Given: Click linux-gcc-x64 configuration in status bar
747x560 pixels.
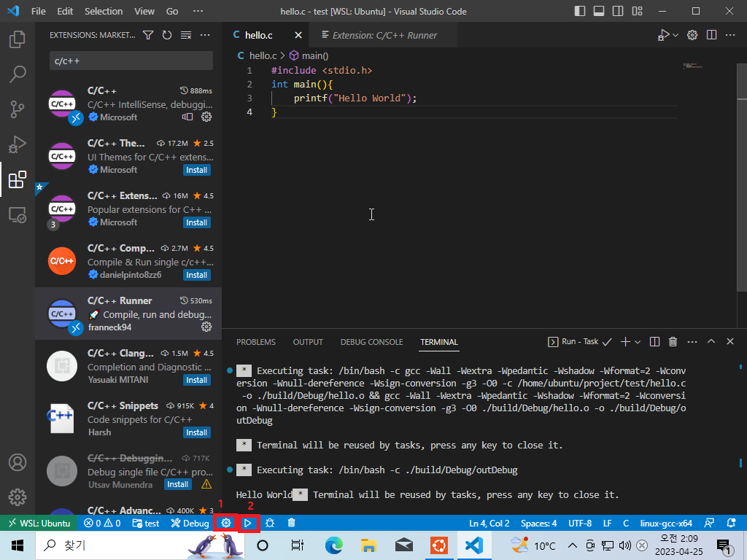Looking at the screenshot, I should [666, 523].
